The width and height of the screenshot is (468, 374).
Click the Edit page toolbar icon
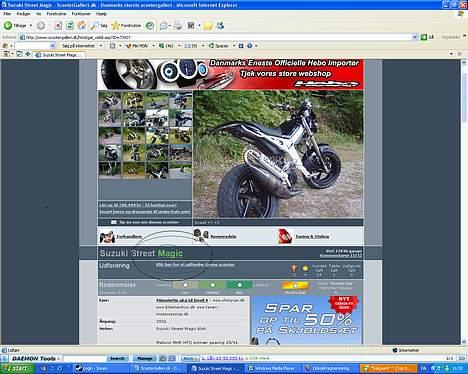click(x=191, y=25)
